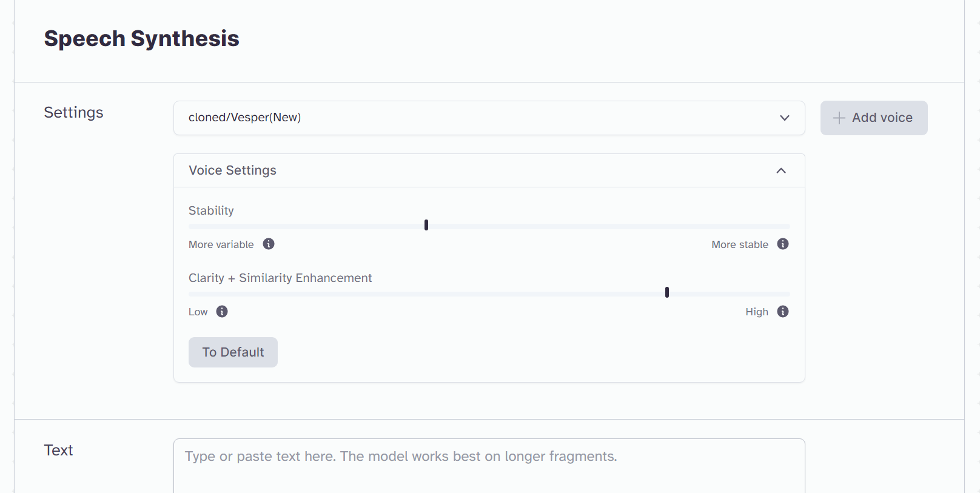The width and height of the screenshot is (980, 493).
Task: Click the Text section label
Action: (58, 450)
